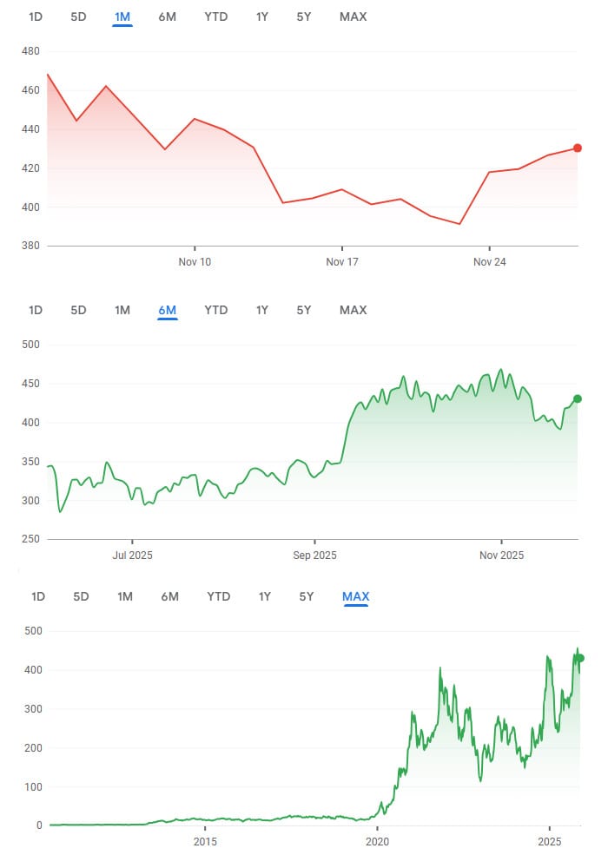Select the 1D tab above the red chart
The image size is (608, 868).
(x=36, y=16)
